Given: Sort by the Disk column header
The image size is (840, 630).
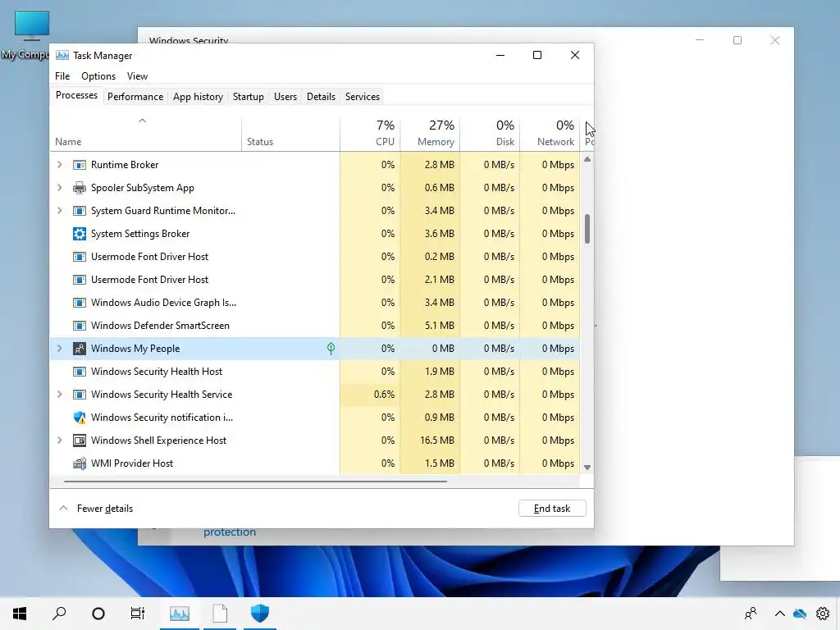Looking at the screenshot, I should tap(491, 134).
